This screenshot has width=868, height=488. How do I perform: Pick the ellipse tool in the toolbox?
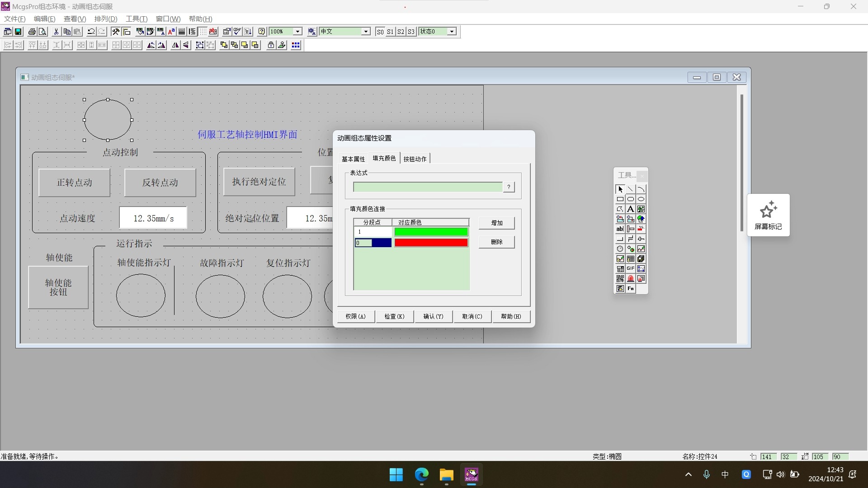click(641, 199)
